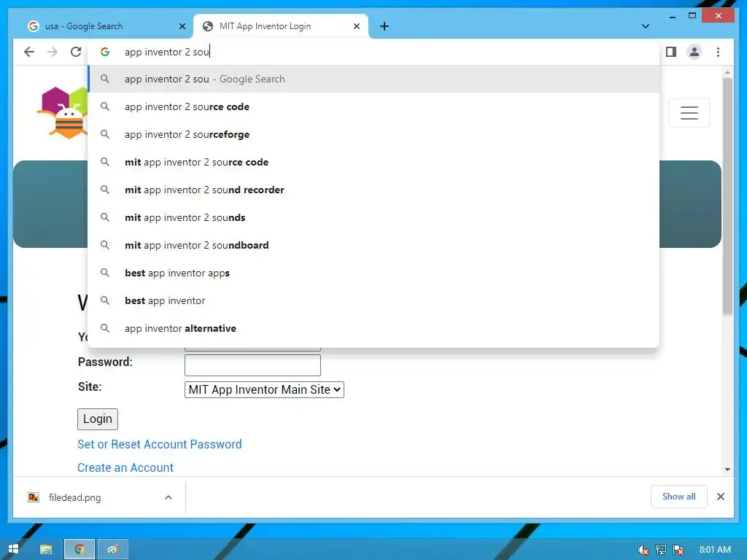The width and height of the screenshot is (747, 560).
Task: Switch to MIT App Inventor Login tab
Action: pos(281,26)
